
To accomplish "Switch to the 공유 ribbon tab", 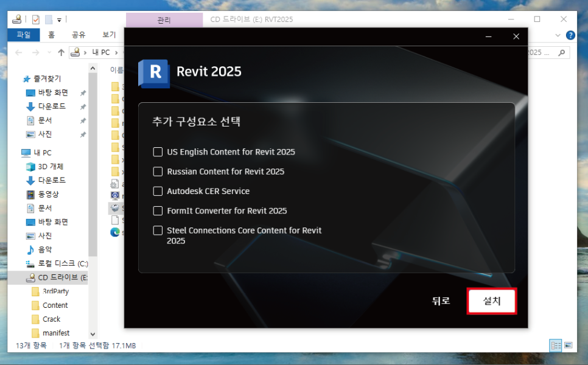I will (79, 35).
